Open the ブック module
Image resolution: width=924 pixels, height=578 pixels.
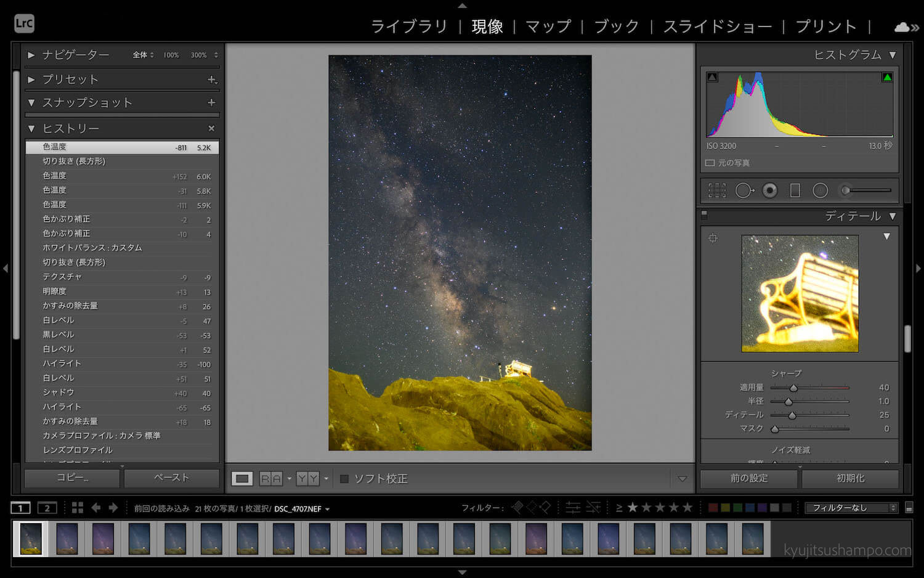coord(617,26)
